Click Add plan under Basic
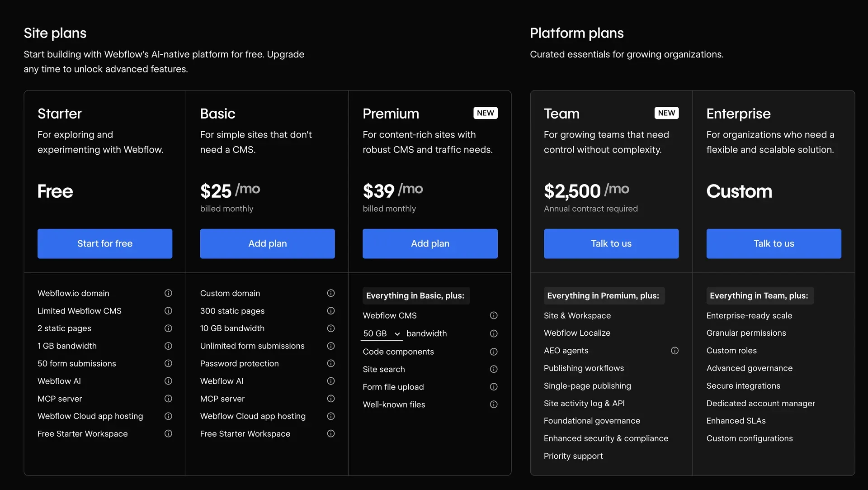This screenshot has width=868, height=490. (x=268, y=243)
